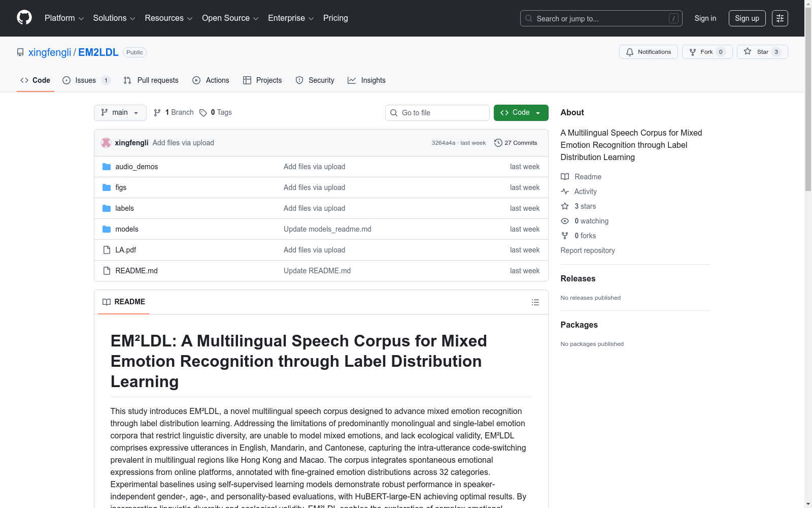Image resolution: width=812 pixels, height=508 pixels.
Task: Open the appearance settings icon button
Action: point(780,18)
